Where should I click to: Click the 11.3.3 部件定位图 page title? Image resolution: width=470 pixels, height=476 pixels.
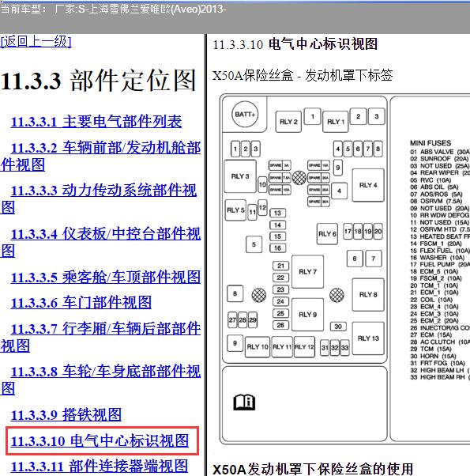point(98,81)
